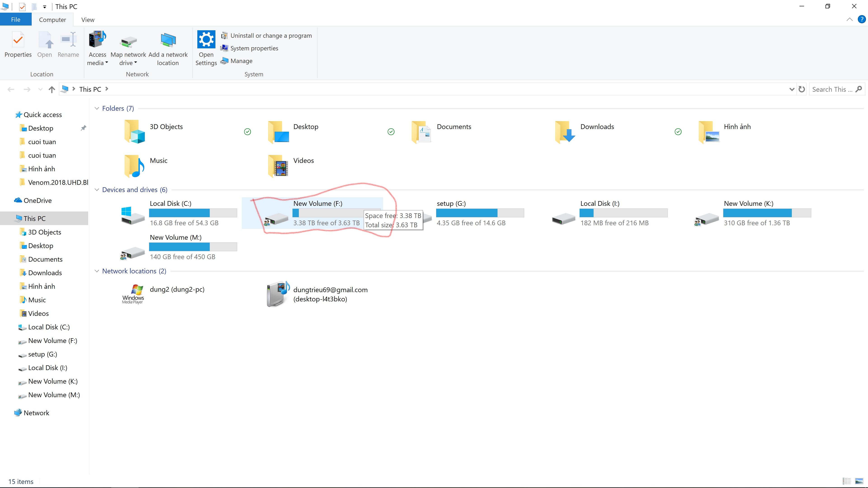
Task: Click Manage in System group
Action: click(x=236, y=61)
